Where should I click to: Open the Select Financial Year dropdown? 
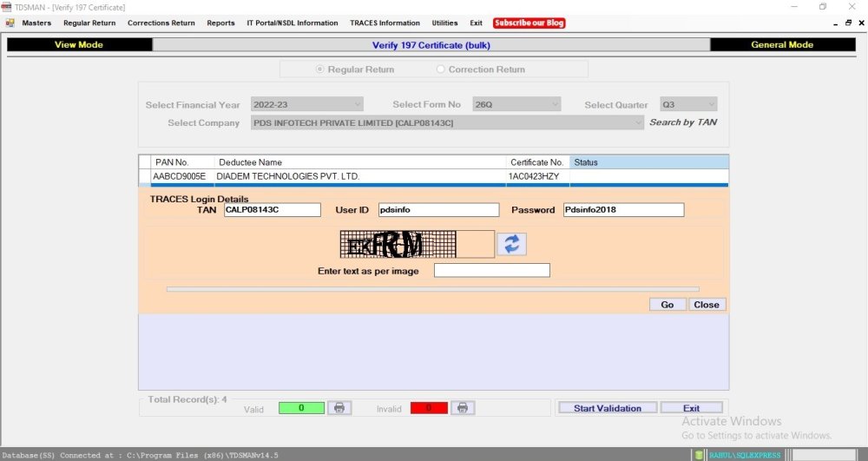click(307, 104)
